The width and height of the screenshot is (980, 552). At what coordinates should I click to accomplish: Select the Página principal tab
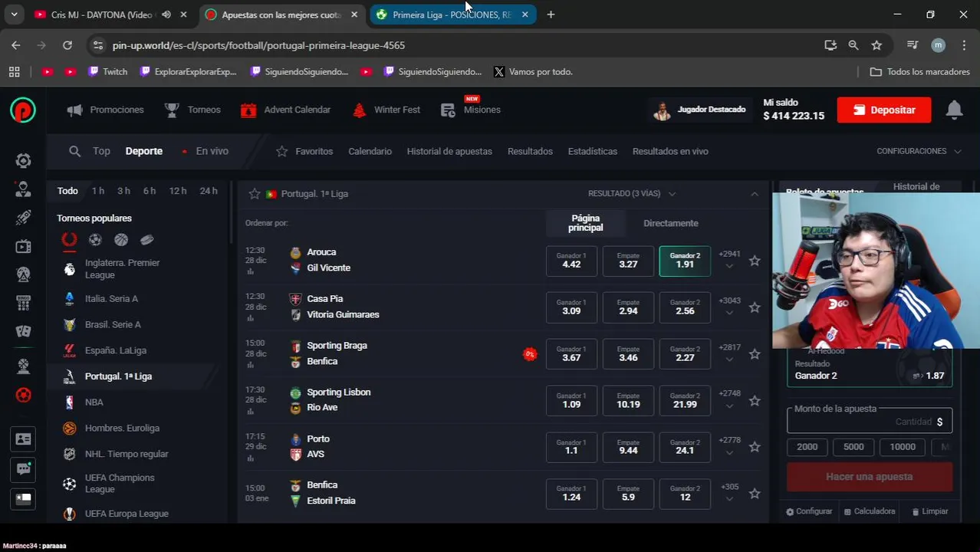[x=586, y=223]
